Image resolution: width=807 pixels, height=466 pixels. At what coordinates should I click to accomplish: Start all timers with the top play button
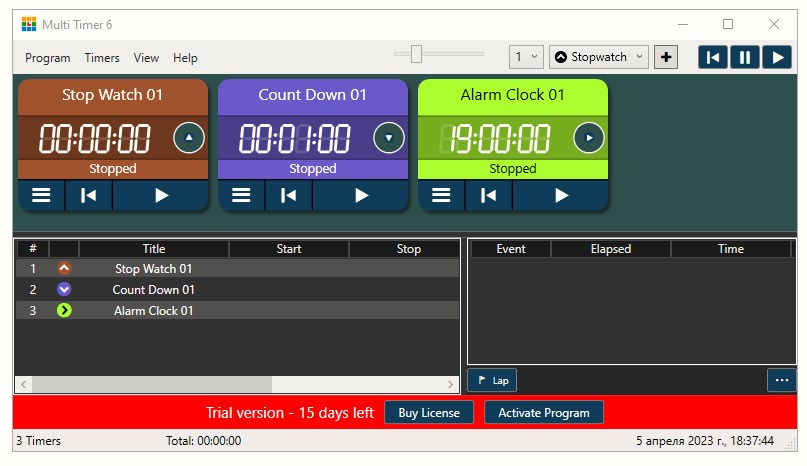777,57
